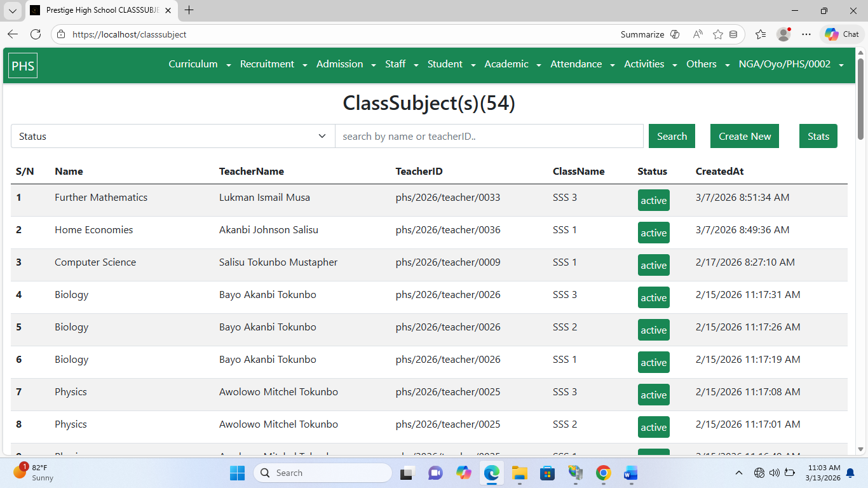
Task: Click the PHS logo in navbar
Action: (x=23, y=66)
